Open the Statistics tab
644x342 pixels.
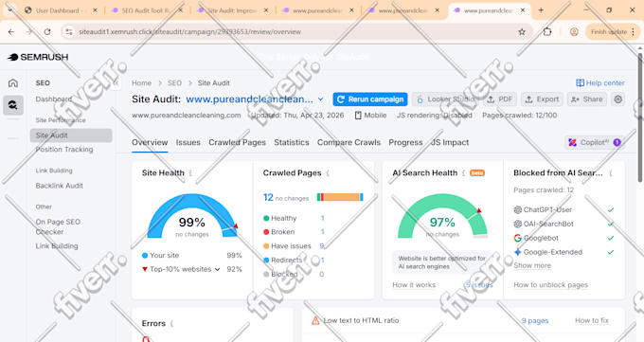(292, 143)
